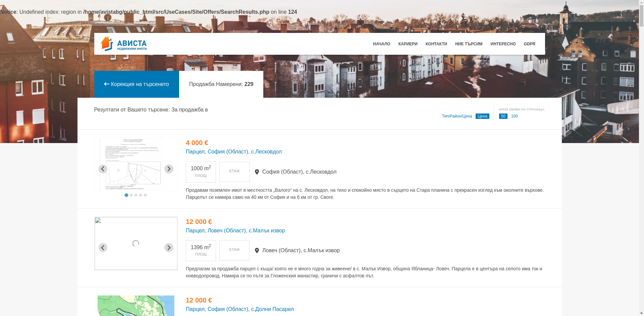Click the Avista logo in header
Image resolution: width=644 pixels, height=316 pixels.
(124, 44)
